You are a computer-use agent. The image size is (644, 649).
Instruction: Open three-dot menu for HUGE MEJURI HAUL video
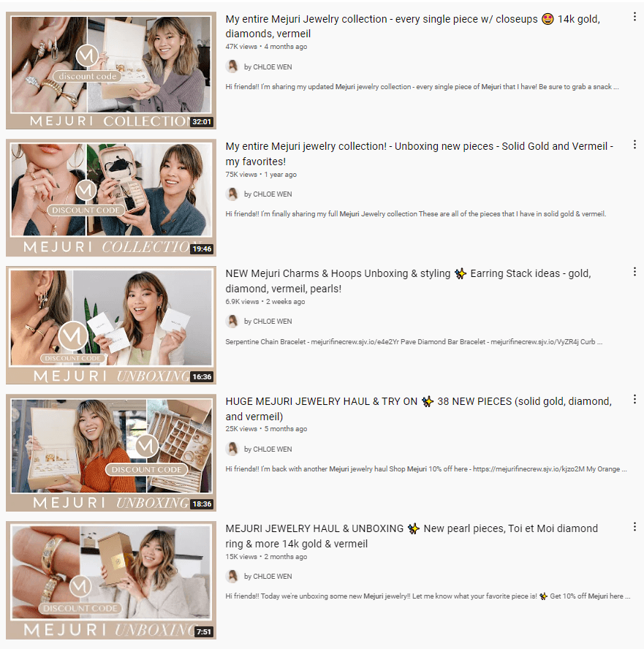point(634,400)
